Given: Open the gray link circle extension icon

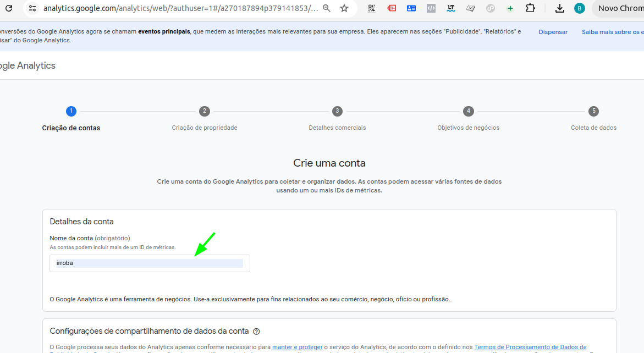Looking at the screenshot, I should point(490,8).
